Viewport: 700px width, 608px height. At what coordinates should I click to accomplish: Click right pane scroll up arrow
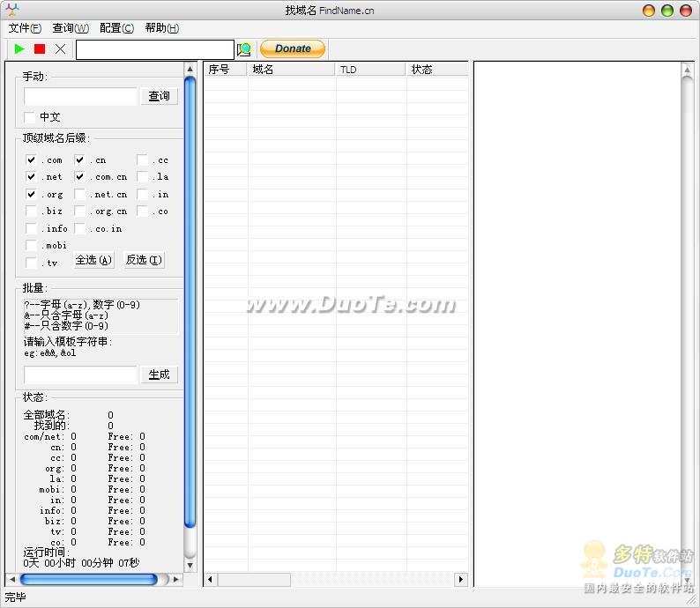(687, 70)
